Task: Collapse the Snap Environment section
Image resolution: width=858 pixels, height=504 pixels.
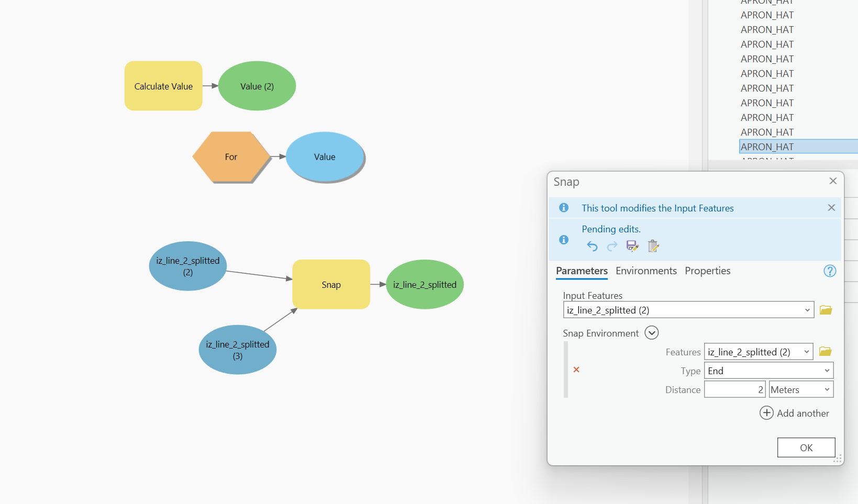Action: pos(652,332)
